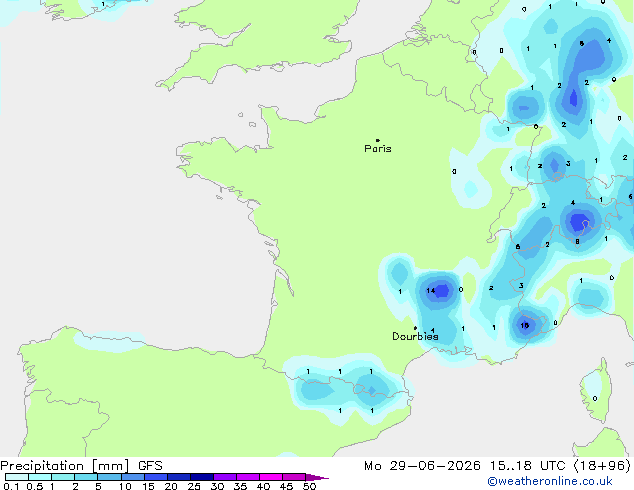This screenshot has height=490, width=634.
Task: Click the 14 mm precipitation value on map
Action: coord(430,290)
